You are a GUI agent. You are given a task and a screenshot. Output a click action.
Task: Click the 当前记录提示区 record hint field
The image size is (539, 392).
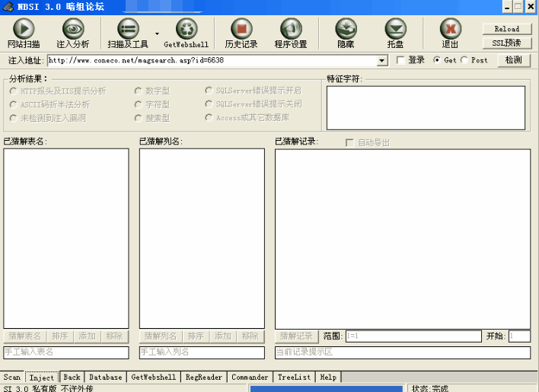click(403, 352)
